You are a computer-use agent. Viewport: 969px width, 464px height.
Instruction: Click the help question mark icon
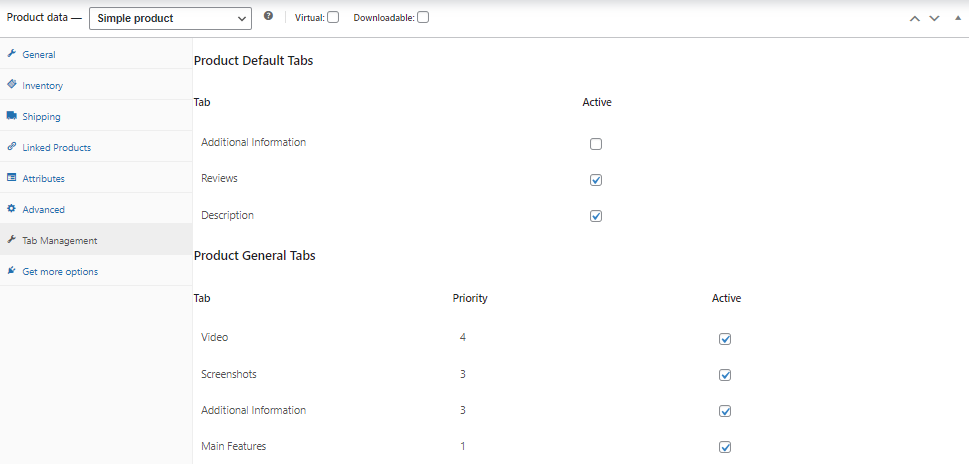[x=268, y=17]
